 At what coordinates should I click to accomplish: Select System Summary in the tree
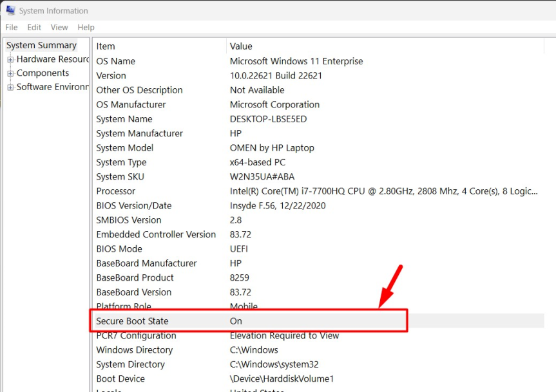pos(41,45)
